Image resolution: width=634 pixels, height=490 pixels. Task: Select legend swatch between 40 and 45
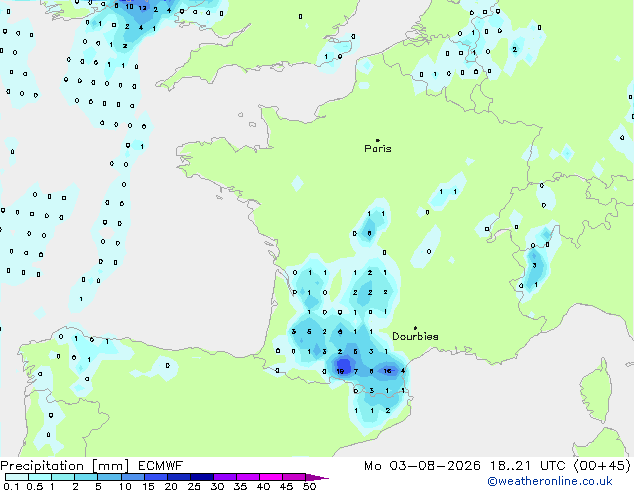pyautogui.click(x=271, y=477)
